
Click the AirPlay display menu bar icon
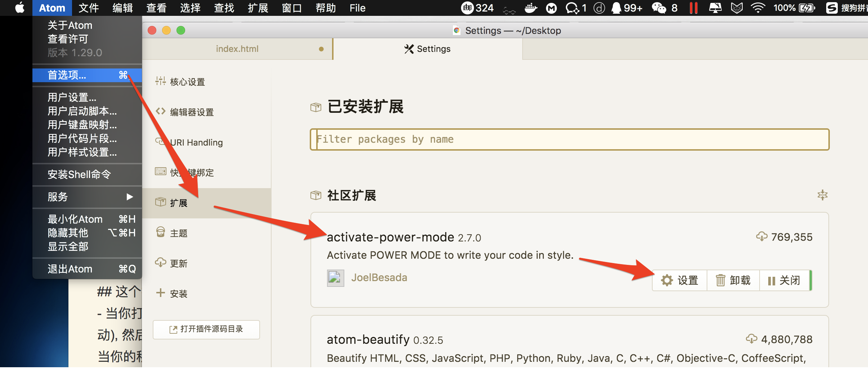(x=715, y=8)
